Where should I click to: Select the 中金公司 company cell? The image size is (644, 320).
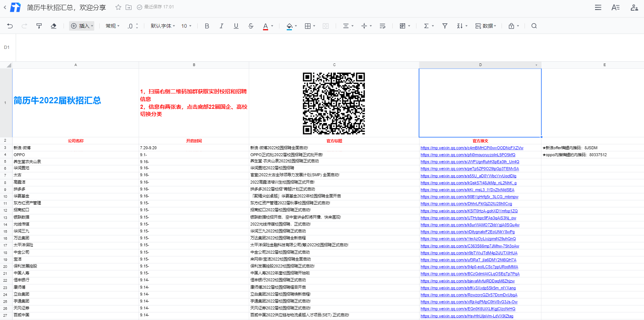pos(76,252)
